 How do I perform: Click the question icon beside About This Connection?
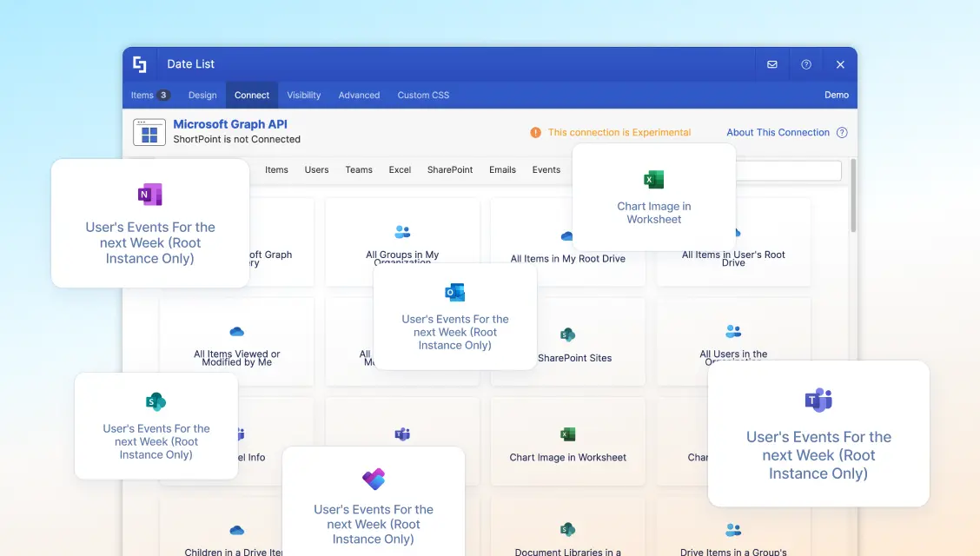click(842, 132)
